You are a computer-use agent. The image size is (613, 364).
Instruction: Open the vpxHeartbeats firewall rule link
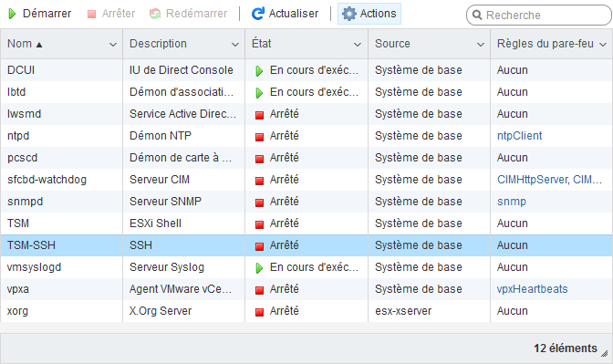(x=532, y=289)
